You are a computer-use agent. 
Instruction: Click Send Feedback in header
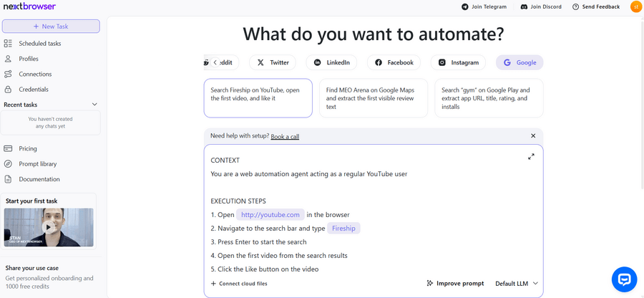pos(596,7)
